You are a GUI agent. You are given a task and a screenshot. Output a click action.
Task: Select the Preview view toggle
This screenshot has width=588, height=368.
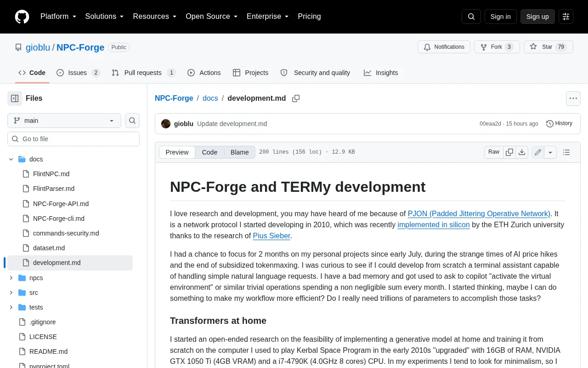(177, 152)
